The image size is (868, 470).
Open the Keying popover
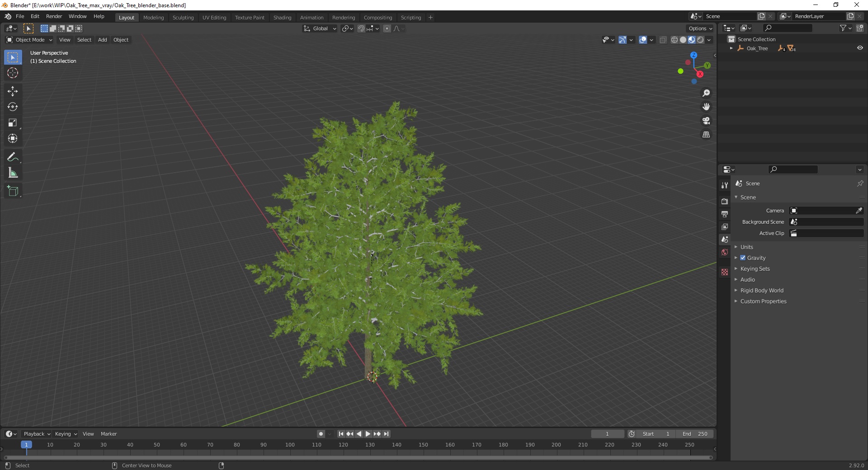tap(66, 434)
